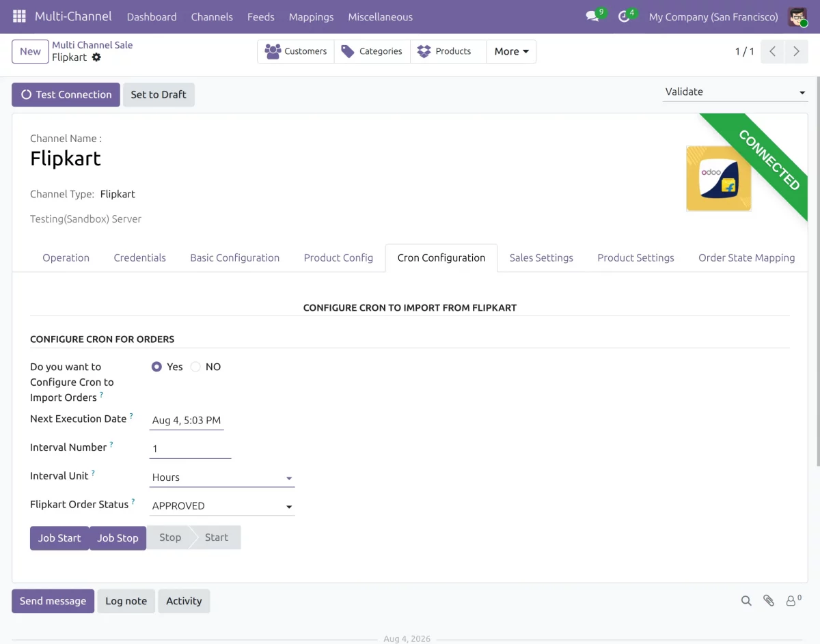The image size is (820, 644).
Task: Show help tooltip for Flipkart Order Status
Action: 133,502
